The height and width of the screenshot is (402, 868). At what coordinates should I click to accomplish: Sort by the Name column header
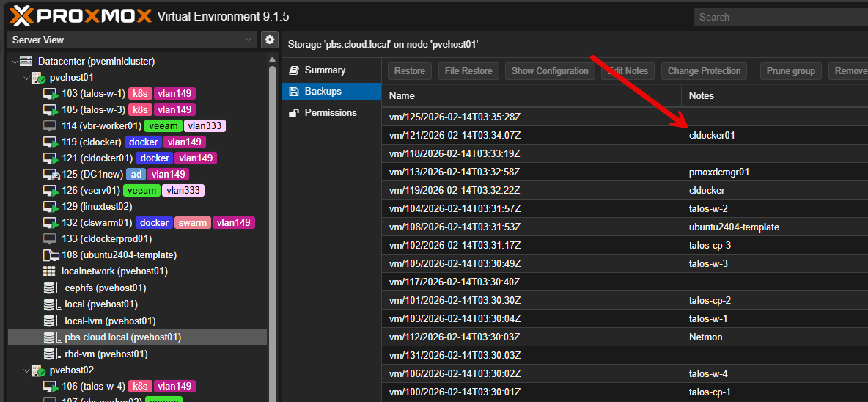(x=532, y=96)
